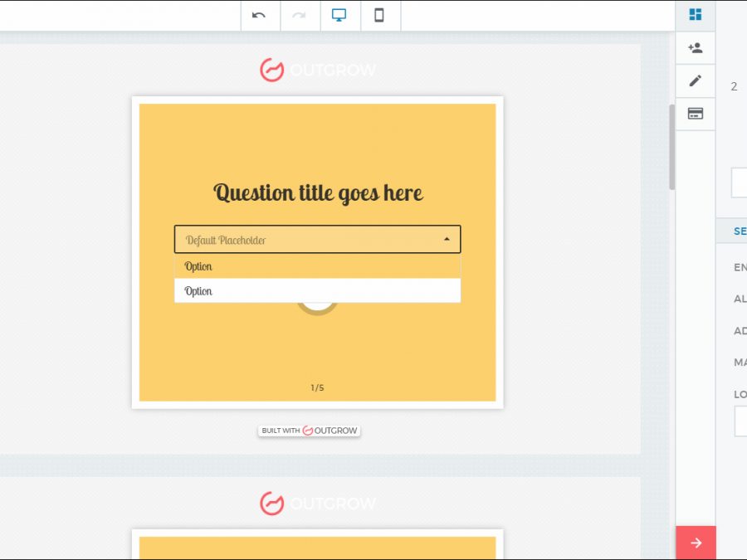
Task: Click the Outgrow logo above the first card
Action: pos(317,70)
